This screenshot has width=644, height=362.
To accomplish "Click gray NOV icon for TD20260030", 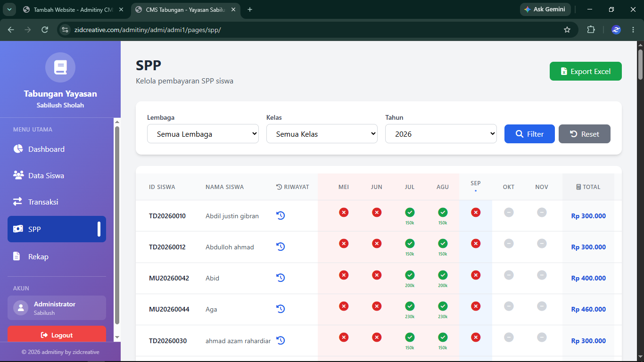I will point(542,337).
